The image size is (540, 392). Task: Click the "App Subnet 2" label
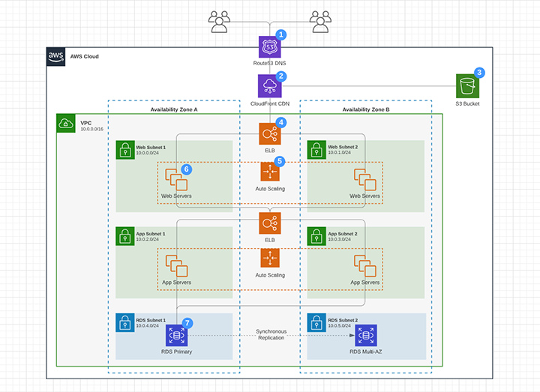(x=343, y=234)
